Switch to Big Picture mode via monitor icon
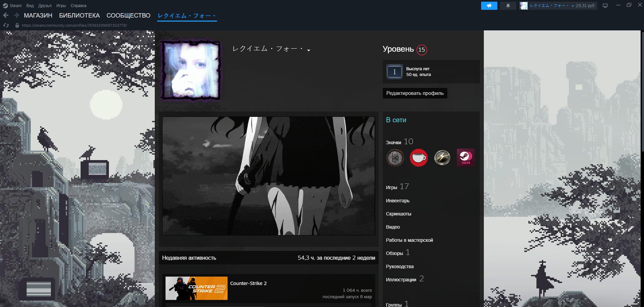The image size is (644, 307). (x=605, y=6)
